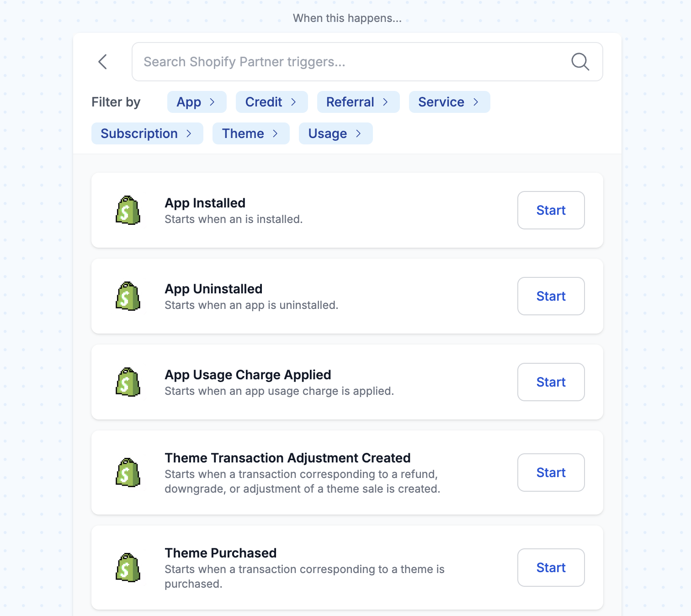The width and height of the screenshot is (691, 616).
Task: Start the App Uninstalled trigger
Action: [551, 296]
